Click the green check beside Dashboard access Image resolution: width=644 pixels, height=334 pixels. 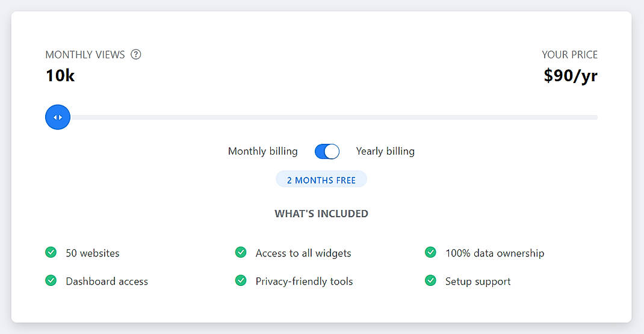(x=51, y=280)
